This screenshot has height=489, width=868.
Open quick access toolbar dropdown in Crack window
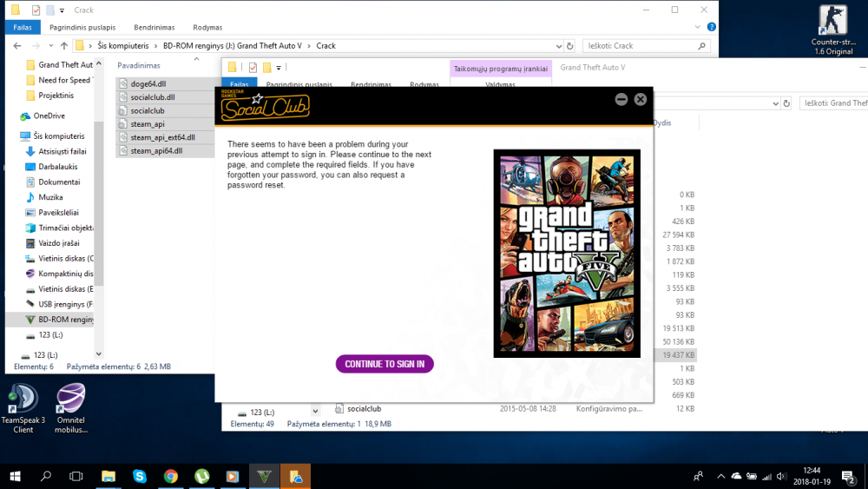pos(62,10)
